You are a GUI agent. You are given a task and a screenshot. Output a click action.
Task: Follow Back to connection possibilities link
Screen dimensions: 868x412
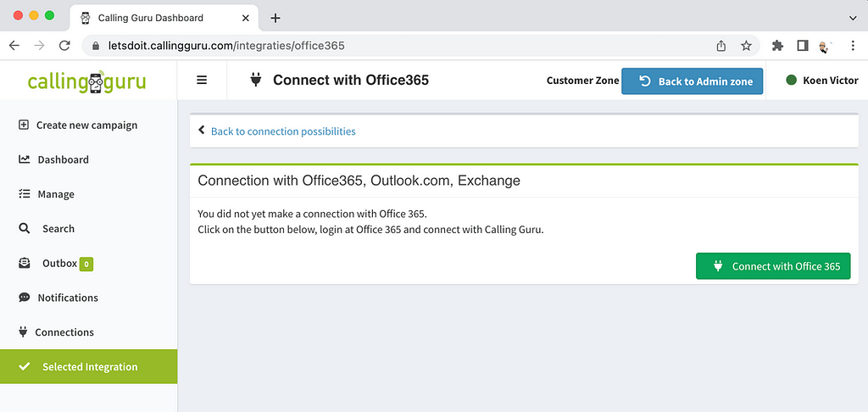tap(283, 131)
